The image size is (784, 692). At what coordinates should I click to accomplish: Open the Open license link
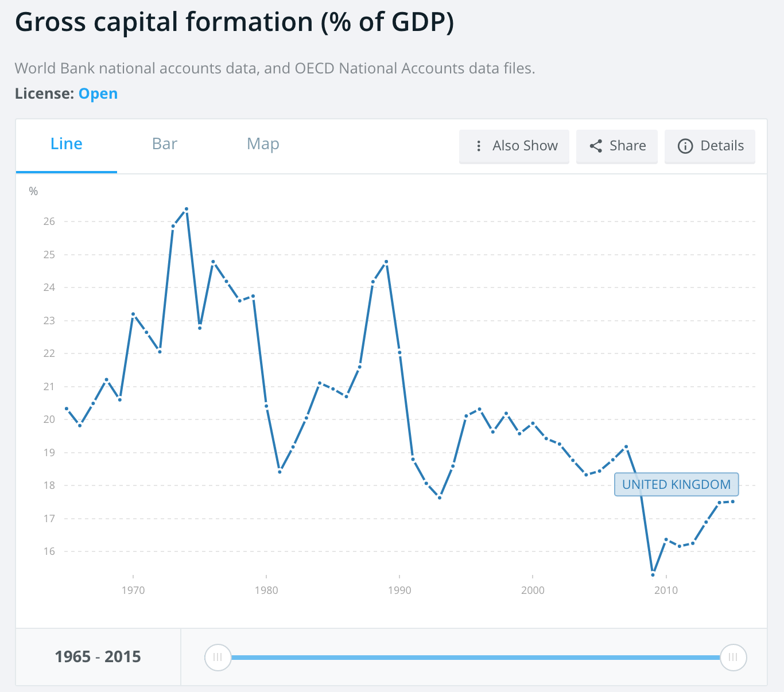click(98, 94)
